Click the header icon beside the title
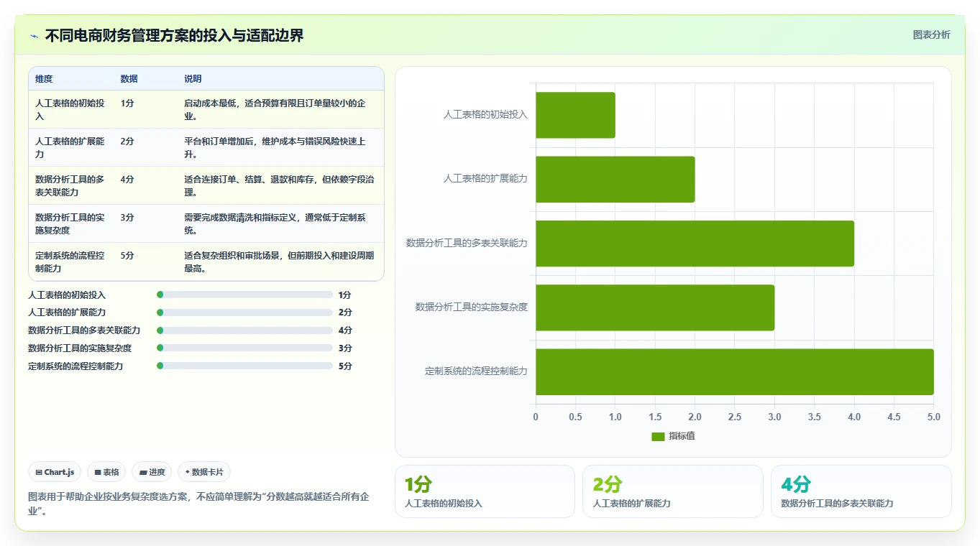 pyautogui.click(x=35, y=36)
